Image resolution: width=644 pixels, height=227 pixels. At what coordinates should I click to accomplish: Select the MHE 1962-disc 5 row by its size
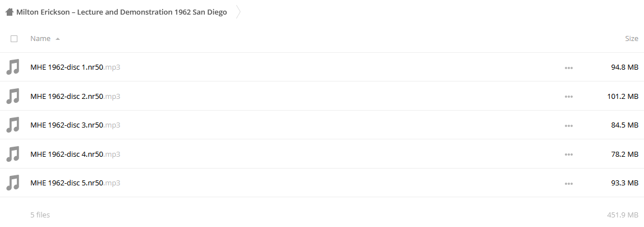pyautogui.click(x=625, y=183)
